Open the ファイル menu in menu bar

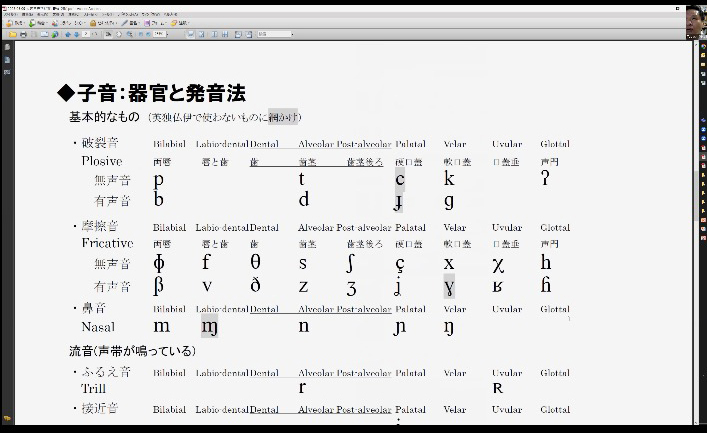click(11, 15)
